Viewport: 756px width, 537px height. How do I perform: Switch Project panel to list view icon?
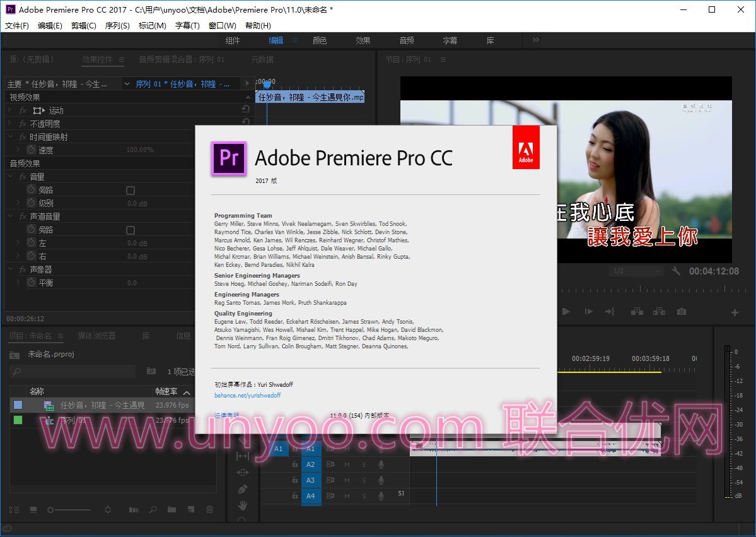coord(15,509)
